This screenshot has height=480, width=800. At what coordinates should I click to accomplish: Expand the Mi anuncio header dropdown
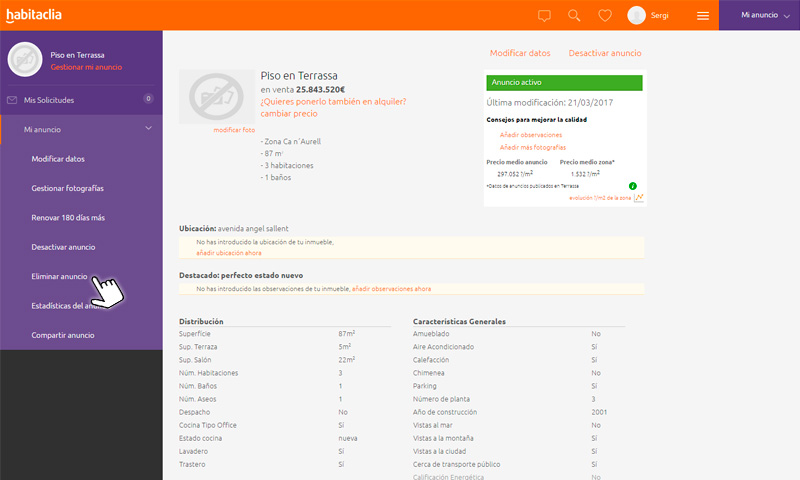(x=760, y=15)
